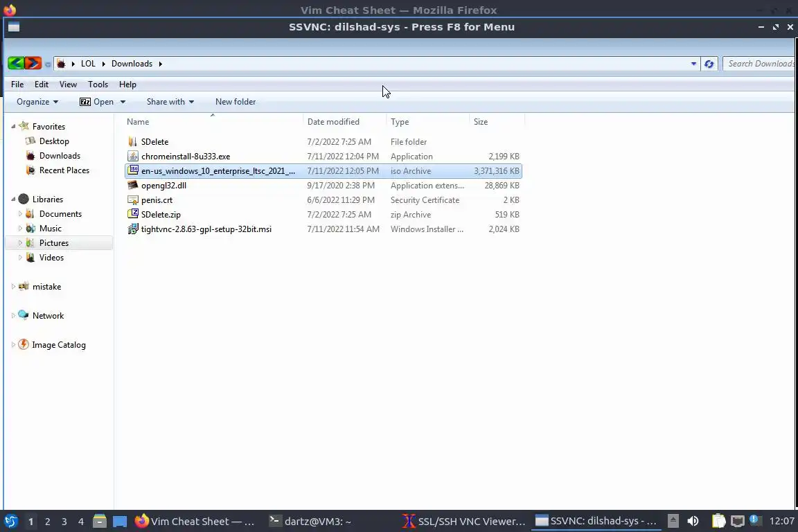Image resolution: width=798 pixels, height=532 pixels.
Task: Click the Open button with 7z icon
Action: click(97, 102)
